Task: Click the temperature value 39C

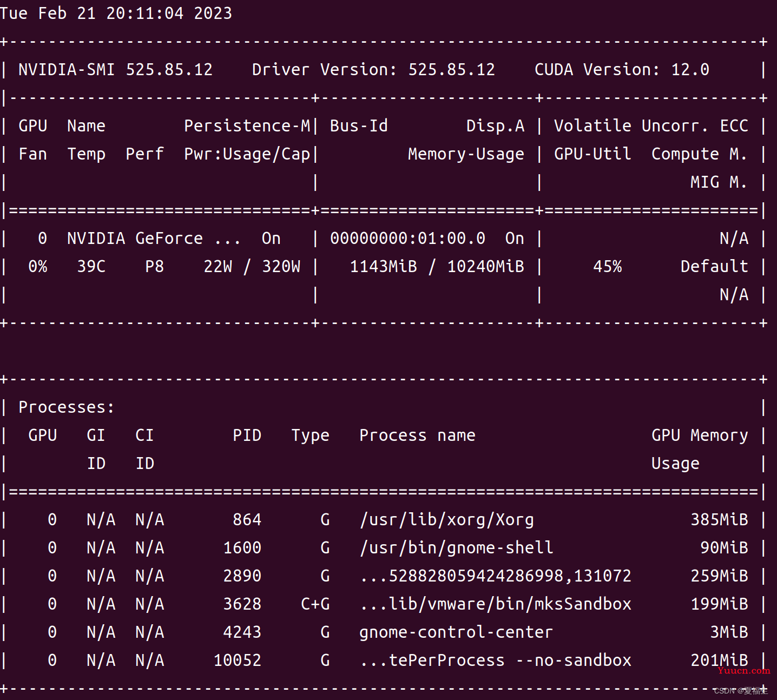Action: tap(91, 266)
